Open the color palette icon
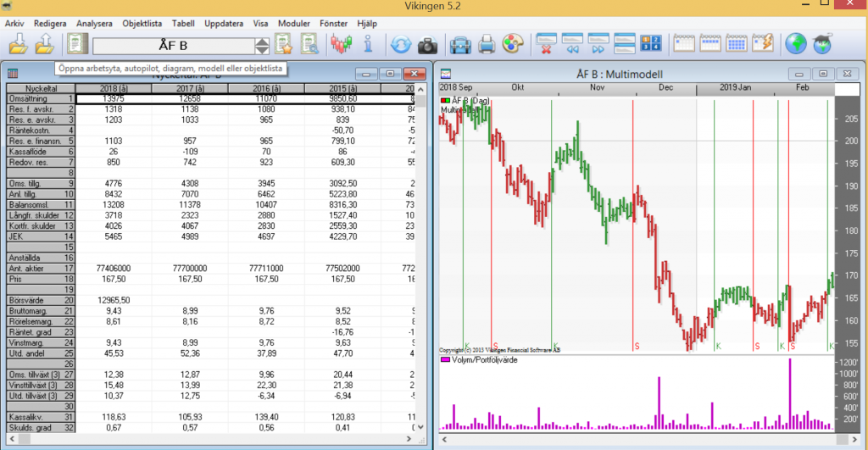 pyautogui.click(x=513, y=44)
